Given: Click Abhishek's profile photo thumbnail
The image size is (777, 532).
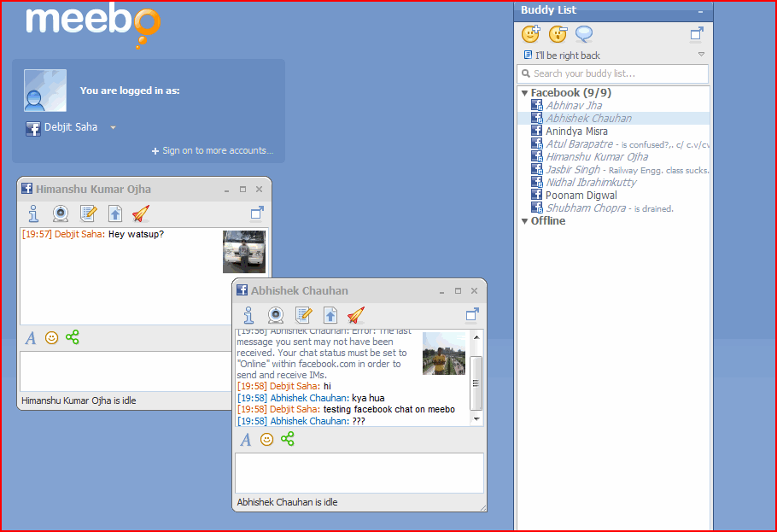Looking at the screenshot, I should (444, 354).
